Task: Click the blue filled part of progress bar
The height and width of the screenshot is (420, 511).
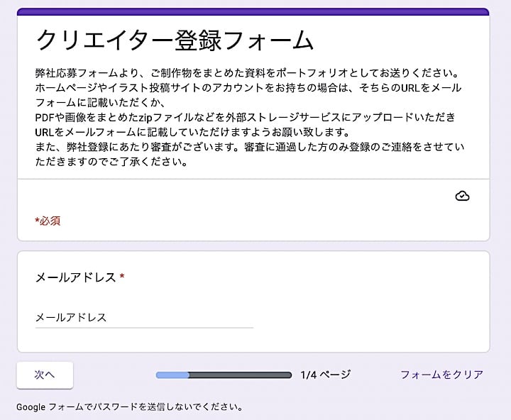Action: click(x=172, y=375)
